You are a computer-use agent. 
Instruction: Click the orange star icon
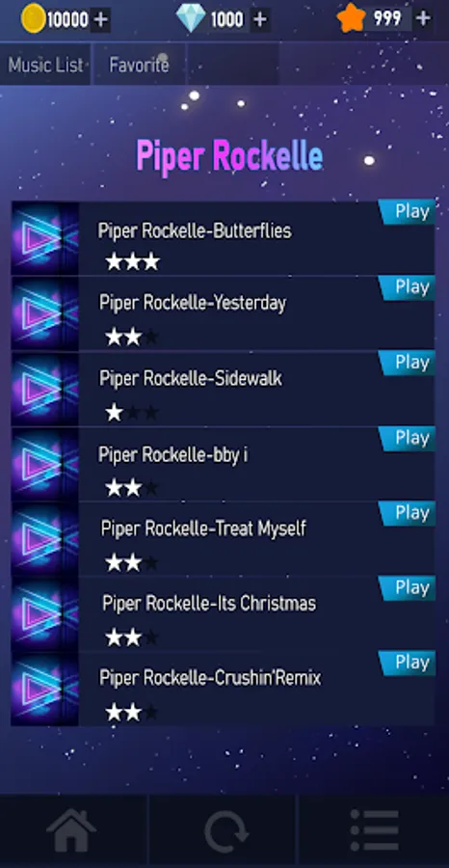click(x=351, y=19)
